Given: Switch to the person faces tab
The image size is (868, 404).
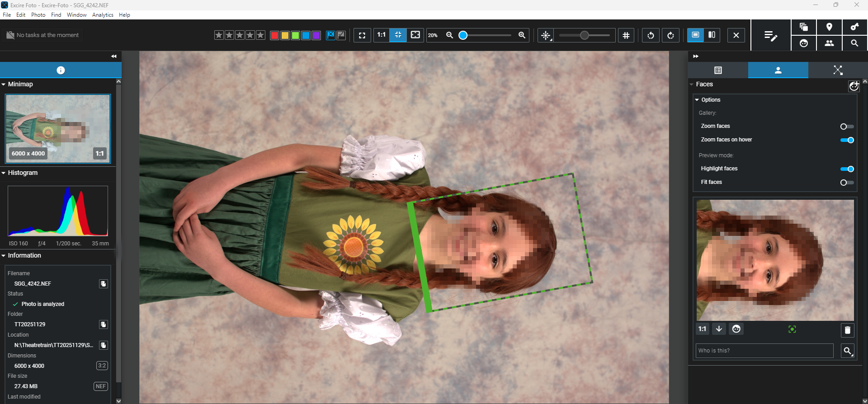Looking at the screenshot, I should (778, 70).
